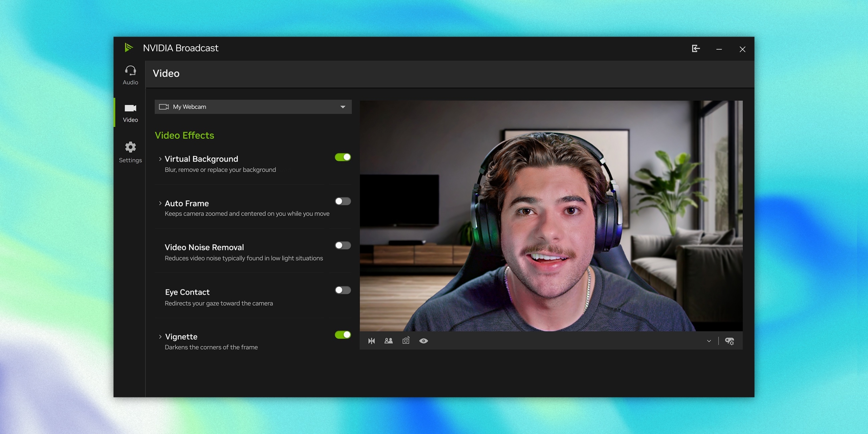The width and height of the screenshot is (868, 434).
Task: Switch to the Video sidebar tab
Action: (130, 113)
